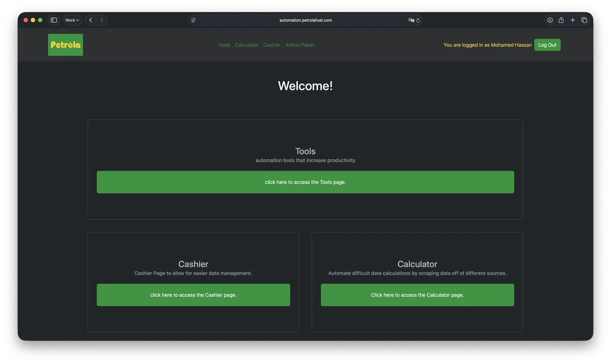Open the Share icon in toolbar

(561, 20)
